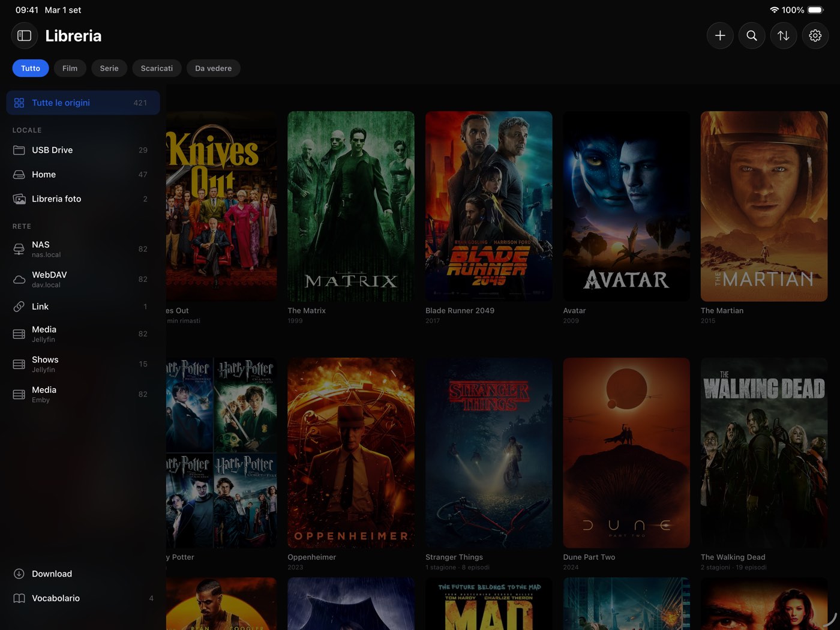This screenshot has width=840, height=630.
Task: Click Oppenheimer title text
Action: (x=312, y=557)
